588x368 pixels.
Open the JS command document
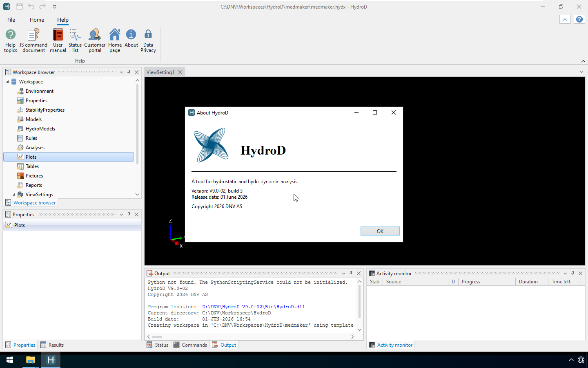click(33, 40)
